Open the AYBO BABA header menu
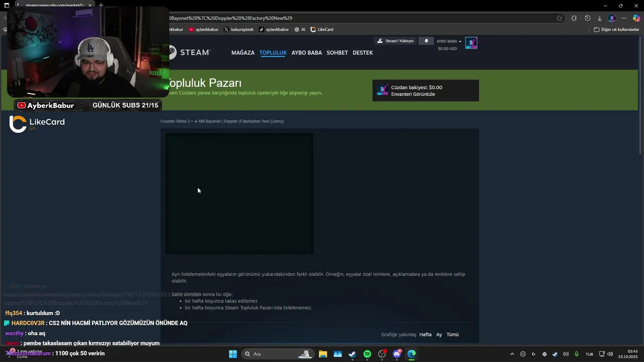Image resolution: width=644 pixels, height=362 pixels. (x=306, y=53)
